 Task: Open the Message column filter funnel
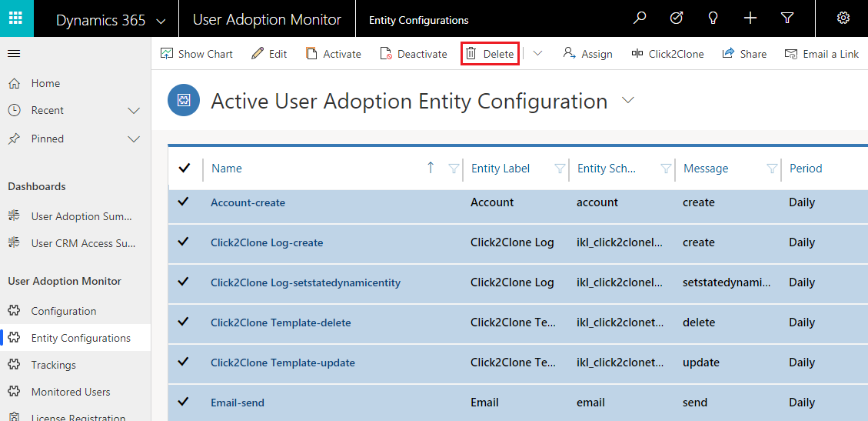coord(772,169)
